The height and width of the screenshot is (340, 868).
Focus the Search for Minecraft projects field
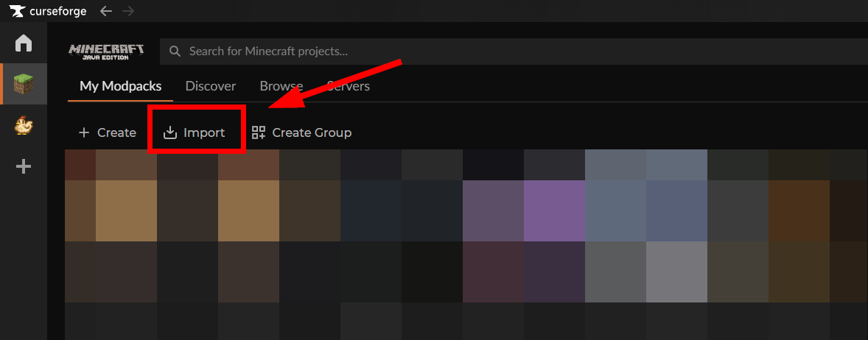click(x=514, y=52)
